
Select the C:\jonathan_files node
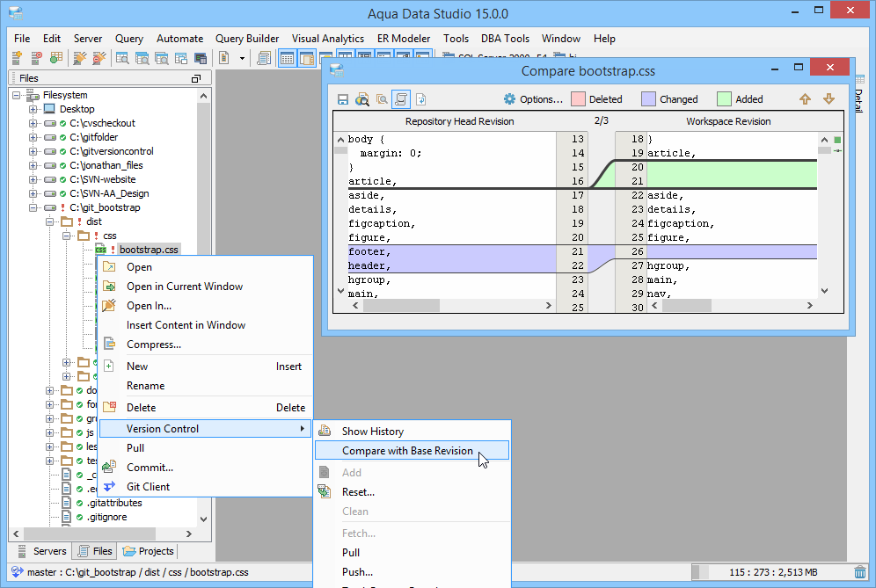coord(106,165)
